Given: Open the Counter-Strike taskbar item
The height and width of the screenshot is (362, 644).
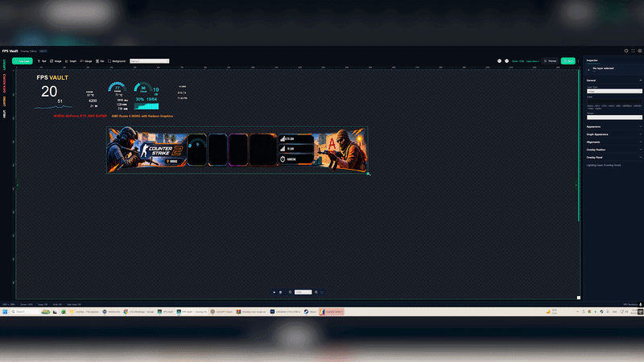Looking at the screenshot, I should [332, 312].
